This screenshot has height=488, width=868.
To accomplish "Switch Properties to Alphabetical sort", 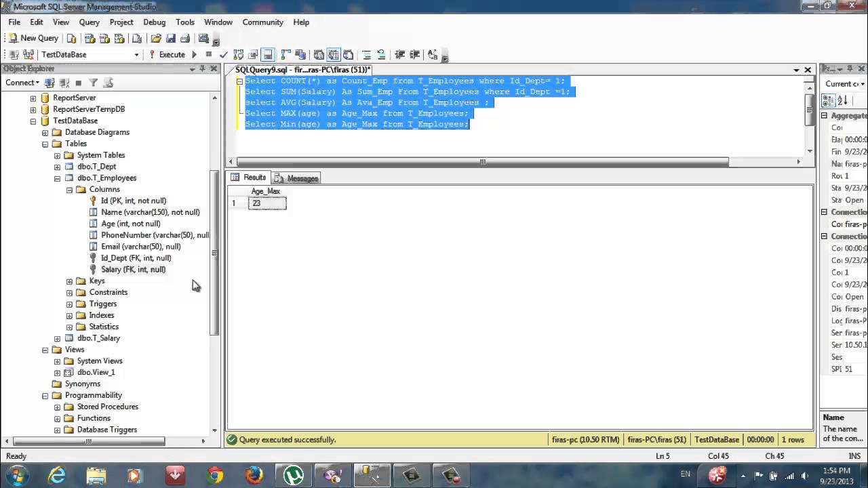I will 843,100.
